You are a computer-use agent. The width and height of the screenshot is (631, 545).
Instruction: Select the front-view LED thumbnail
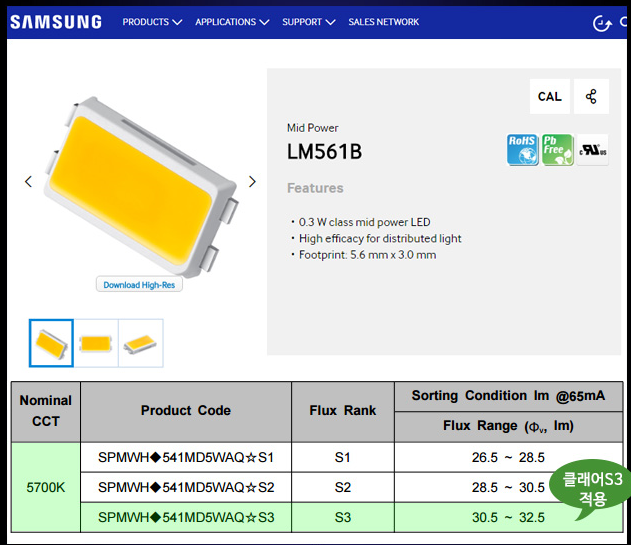(96, 343)
